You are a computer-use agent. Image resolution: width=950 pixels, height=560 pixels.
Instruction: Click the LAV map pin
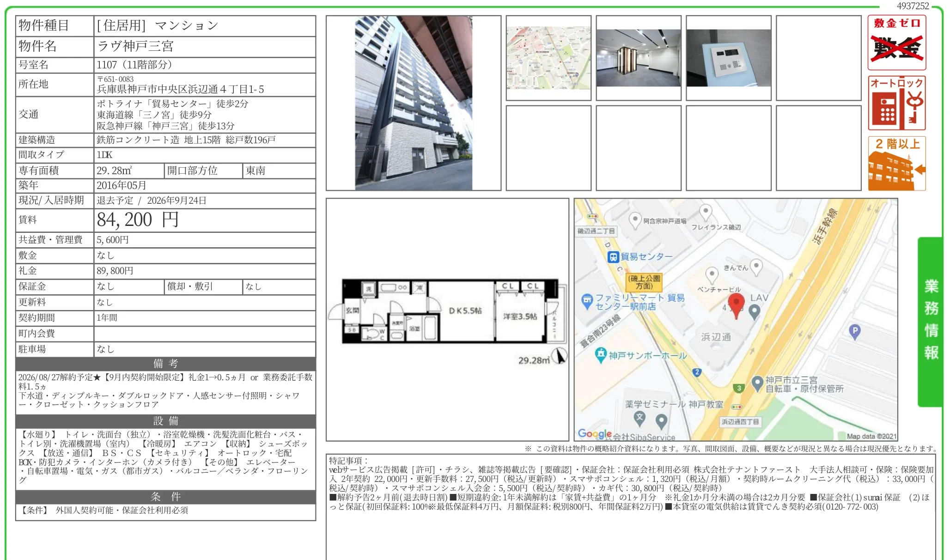(754, 312)
